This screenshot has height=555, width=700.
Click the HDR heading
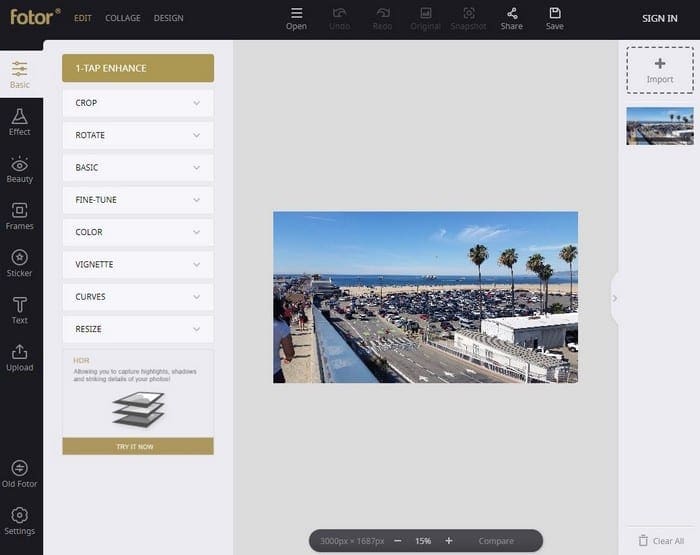pyautogui.click(x=81, y=360)
